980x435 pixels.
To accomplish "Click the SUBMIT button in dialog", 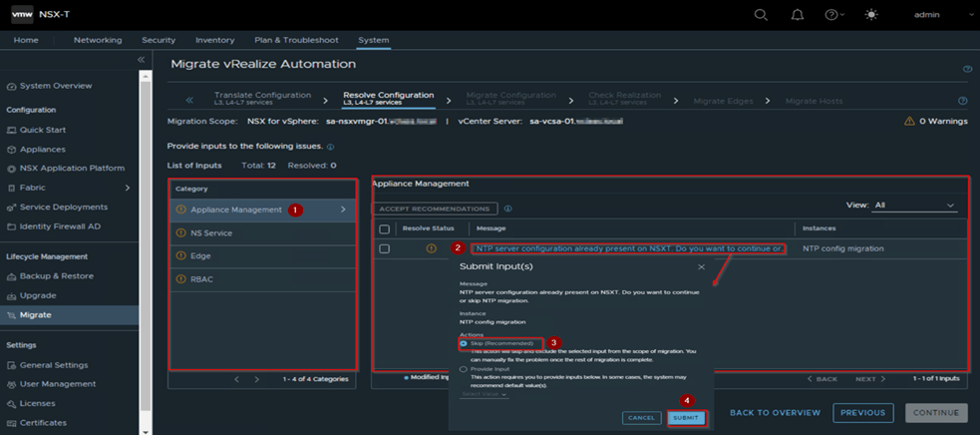I will pyautogui.click(x=686, y=417).
